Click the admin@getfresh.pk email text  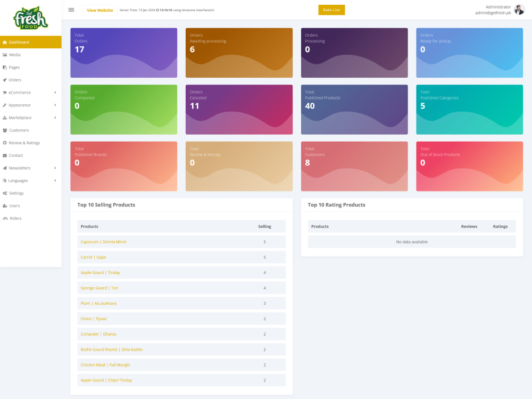493,13
